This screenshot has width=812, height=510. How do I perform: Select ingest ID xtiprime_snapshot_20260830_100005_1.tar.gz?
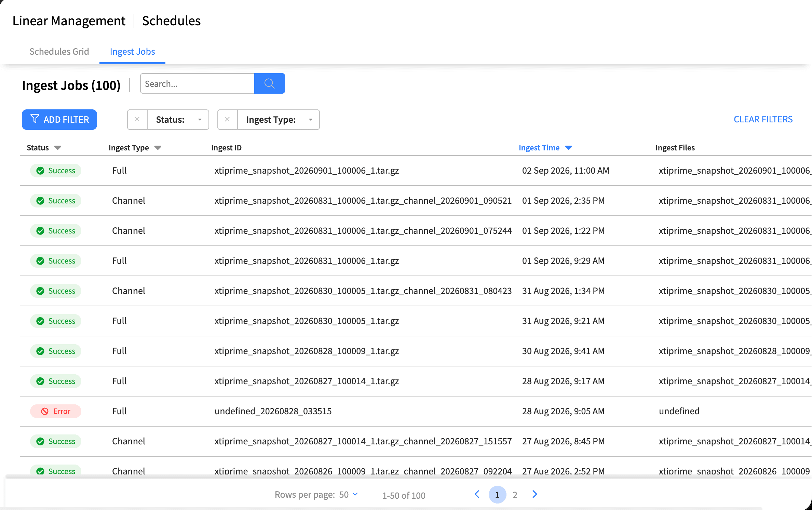coord(307,321)
